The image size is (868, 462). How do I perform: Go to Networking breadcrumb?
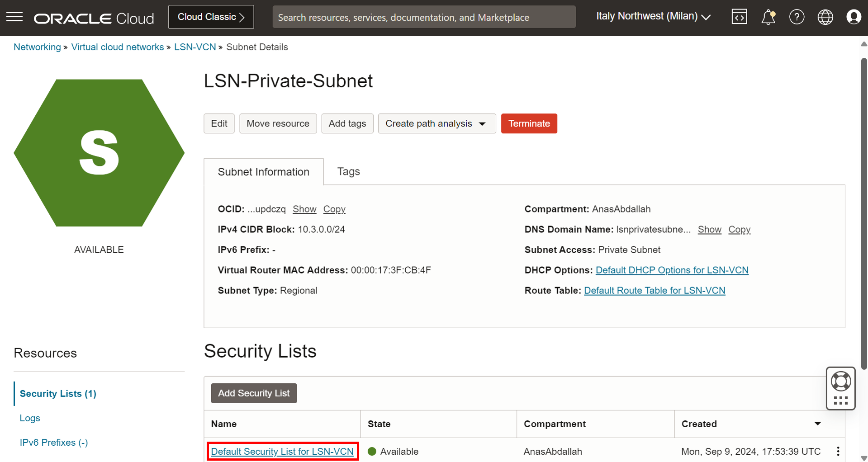(37, 47)
